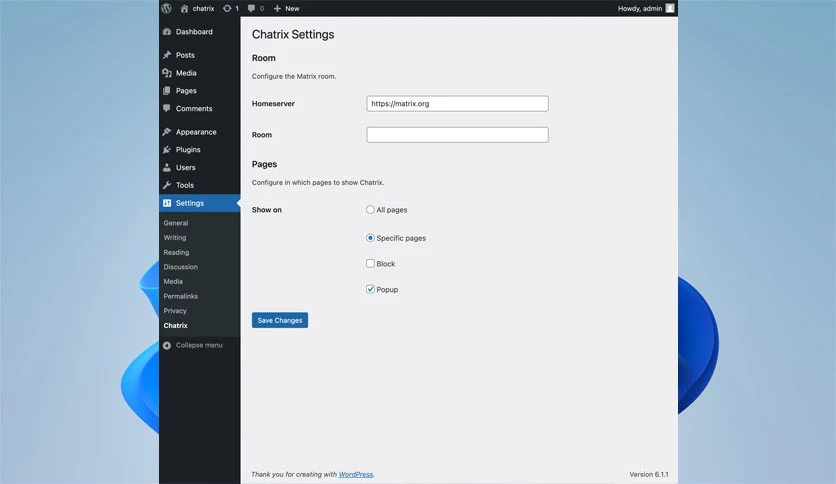Go to Writing settings submenu
The width and height of the screenshot is (836, 484).
point(175,238)
